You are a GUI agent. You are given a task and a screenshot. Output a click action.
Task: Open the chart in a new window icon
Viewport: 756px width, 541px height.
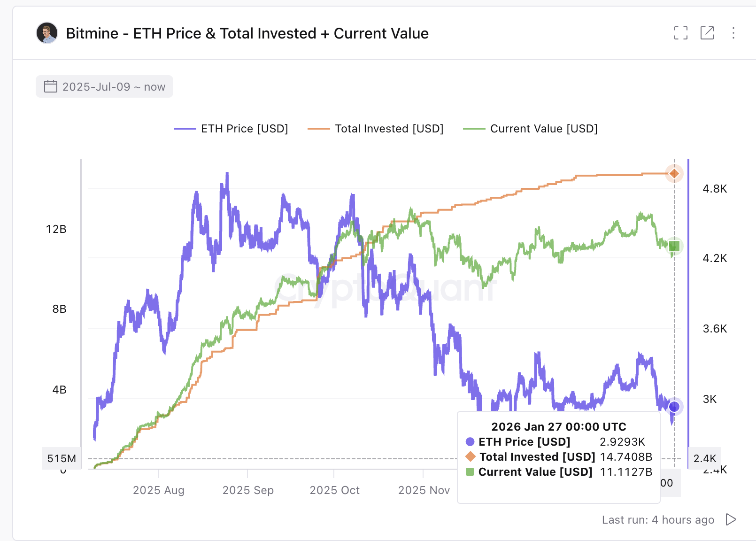coord(707,33)
